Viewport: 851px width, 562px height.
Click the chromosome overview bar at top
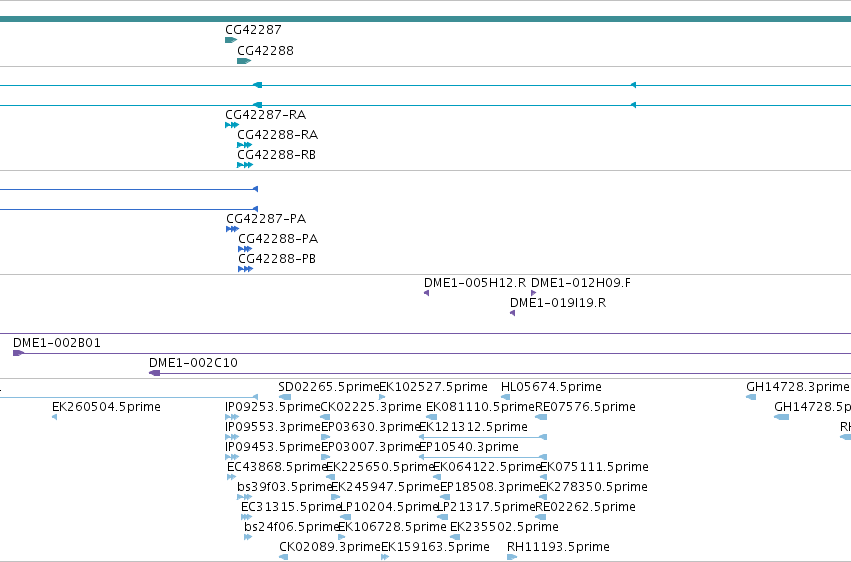click(x=426, y=19)
